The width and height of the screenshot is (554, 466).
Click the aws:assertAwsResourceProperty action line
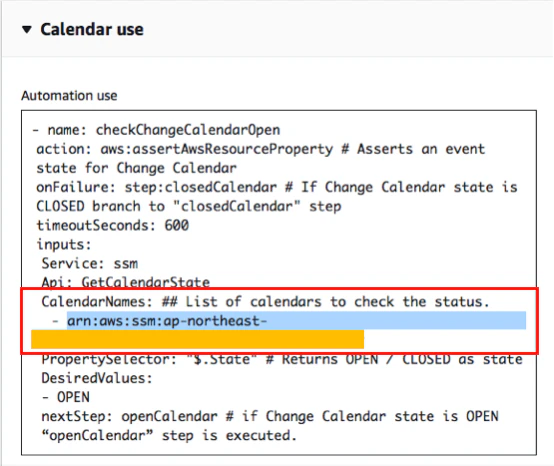point(261,149)
